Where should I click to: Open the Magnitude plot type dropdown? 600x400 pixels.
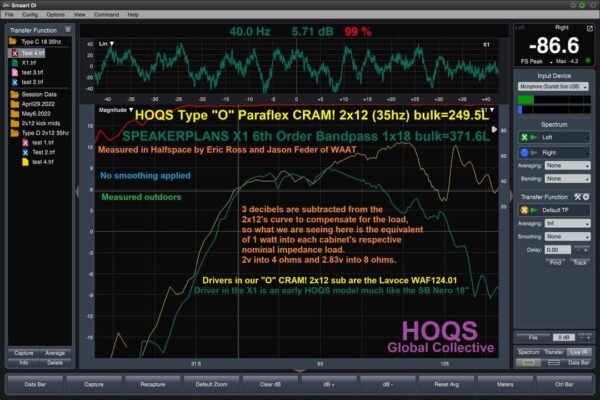click(116, 110)
